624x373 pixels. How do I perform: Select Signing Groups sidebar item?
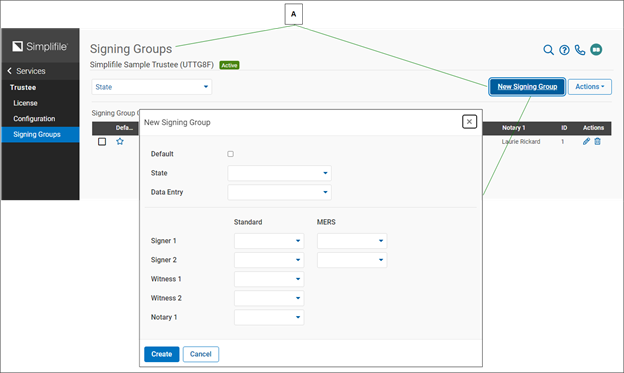point(40,135)
